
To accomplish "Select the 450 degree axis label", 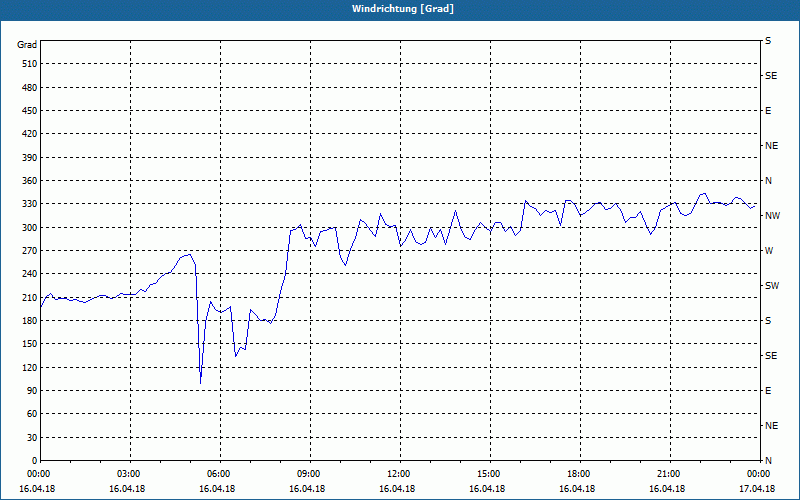I will 30,111.
